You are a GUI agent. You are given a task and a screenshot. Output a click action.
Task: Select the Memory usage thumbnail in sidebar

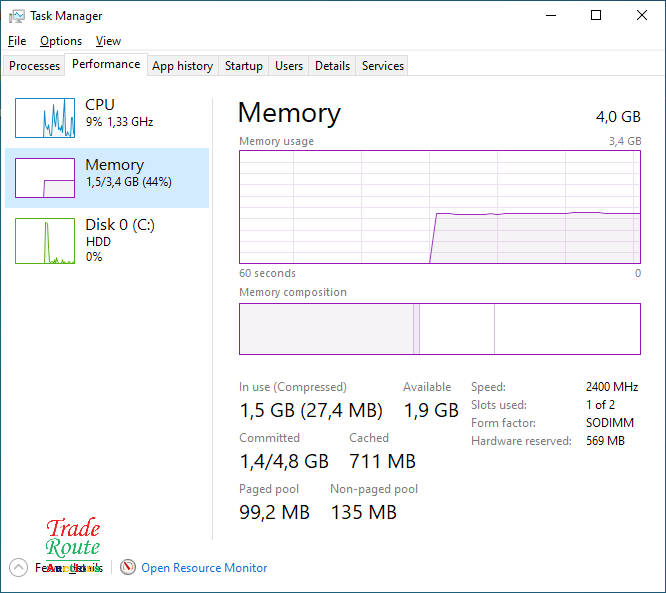coord(45,178)
